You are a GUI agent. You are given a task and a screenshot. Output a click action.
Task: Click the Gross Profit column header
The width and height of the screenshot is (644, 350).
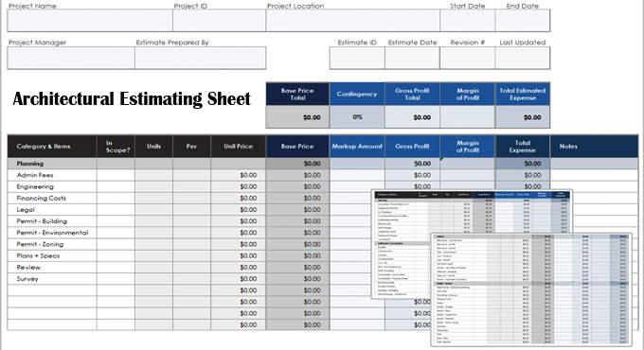412,147
